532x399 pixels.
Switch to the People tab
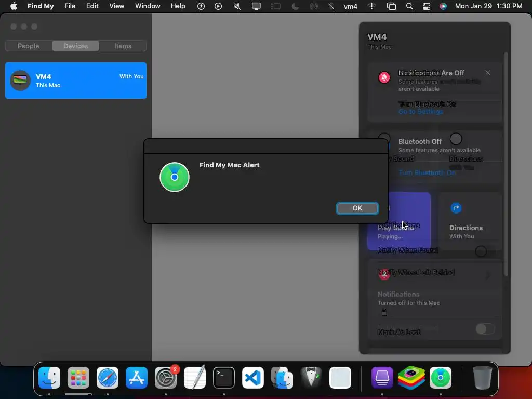29,46
